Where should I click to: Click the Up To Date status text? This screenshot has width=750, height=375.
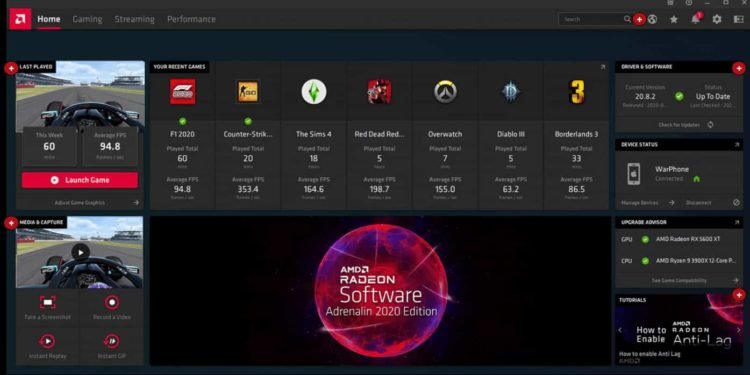pyautogui.click(x=713, y=96)
